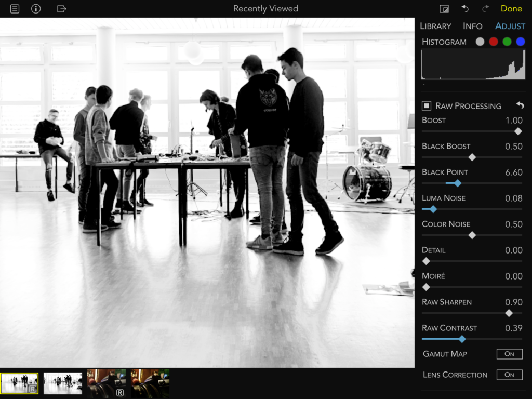Select the fourth color thumbnail
The image size is (532, 399).
tap(150, 383)
